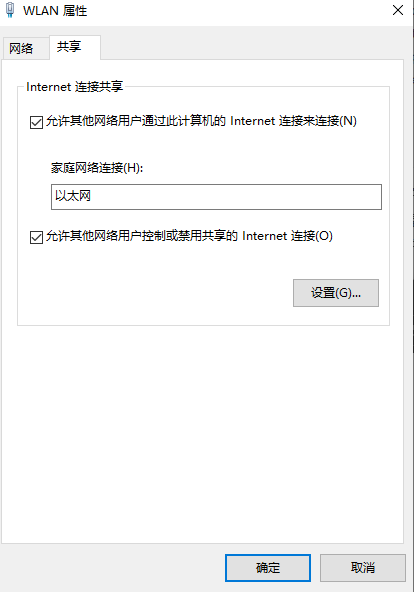Image resolution: width=414 pixels, height=592 pixels.
Task: Click the 以太网 text inside the field
Action: tap(73, 196)
